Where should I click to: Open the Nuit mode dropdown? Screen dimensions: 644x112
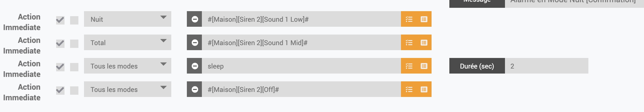point(128,19)
